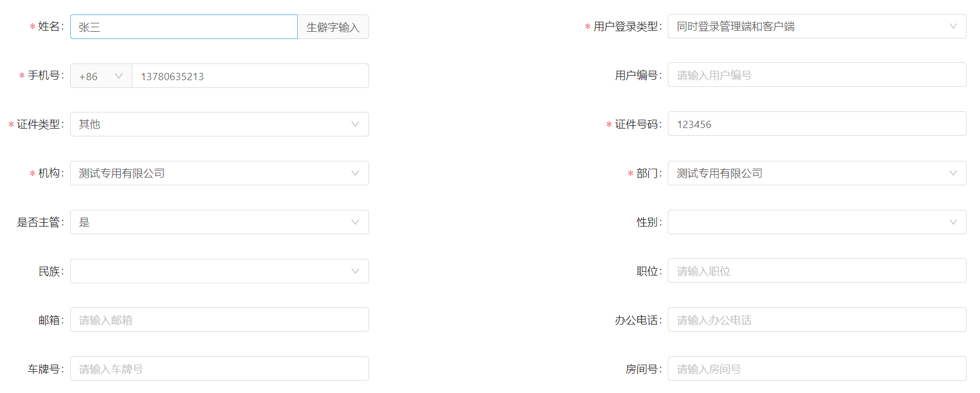
Task: Focus the 邮箱 email input field
Action: tap(219, 320)
